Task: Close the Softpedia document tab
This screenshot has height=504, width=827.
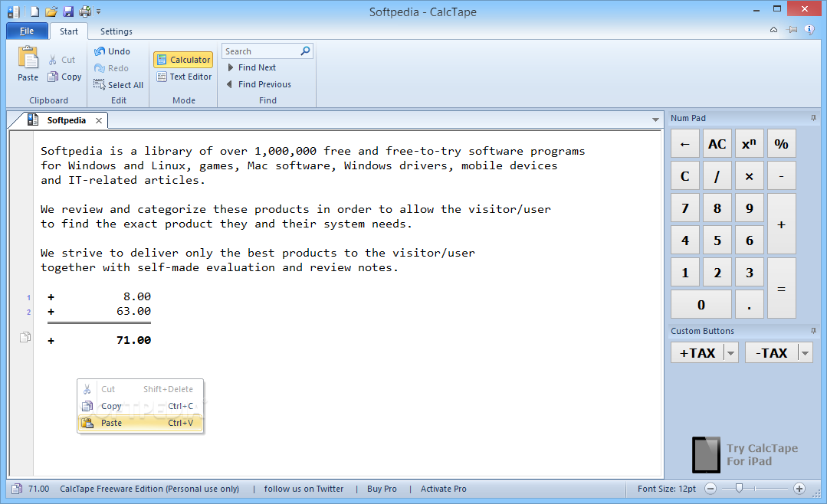Action: tap(99, 120)
